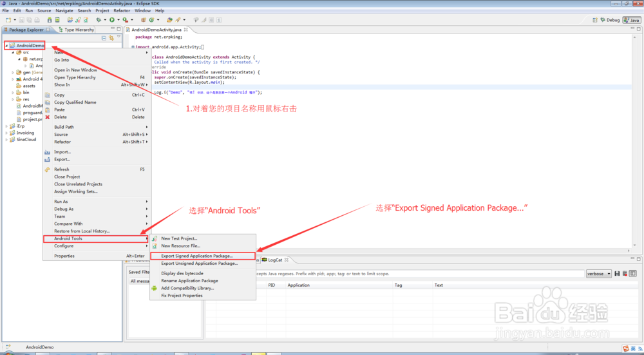Click the green Run toolbar button
This screenshot has height=355, width=644.
(x=111, y=20)
